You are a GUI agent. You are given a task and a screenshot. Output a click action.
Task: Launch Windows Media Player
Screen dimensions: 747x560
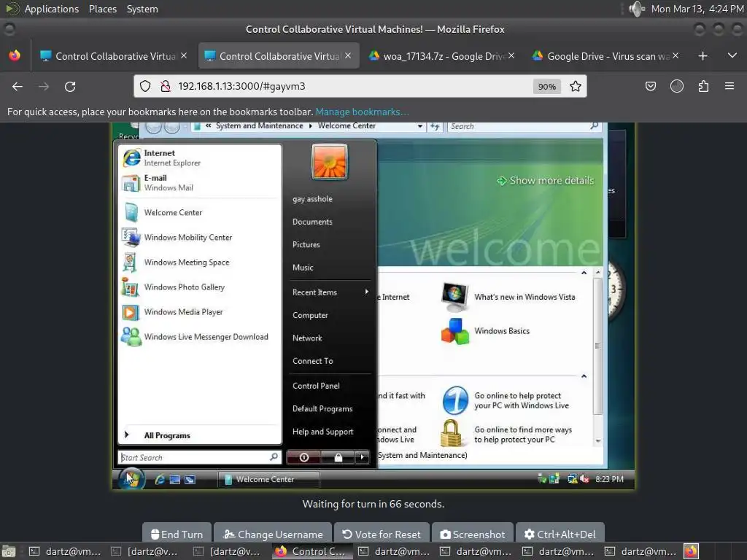(x=199, y=312)
